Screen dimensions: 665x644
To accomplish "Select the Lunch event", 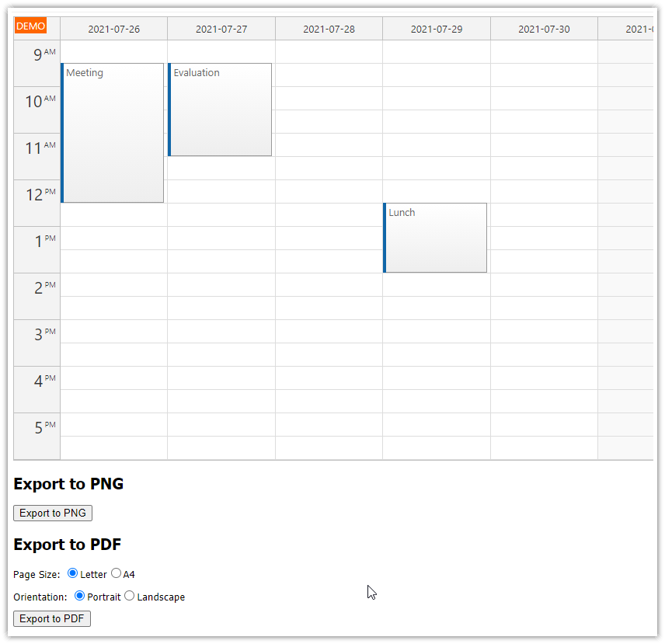I will tap(435, 237).
